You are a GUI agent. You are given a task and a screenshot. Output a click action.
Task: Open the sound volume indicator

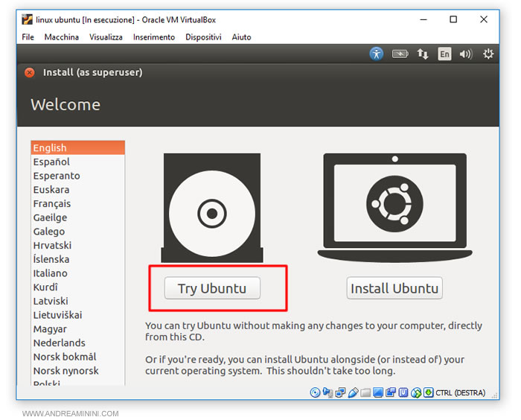click(x=466, y=54)
